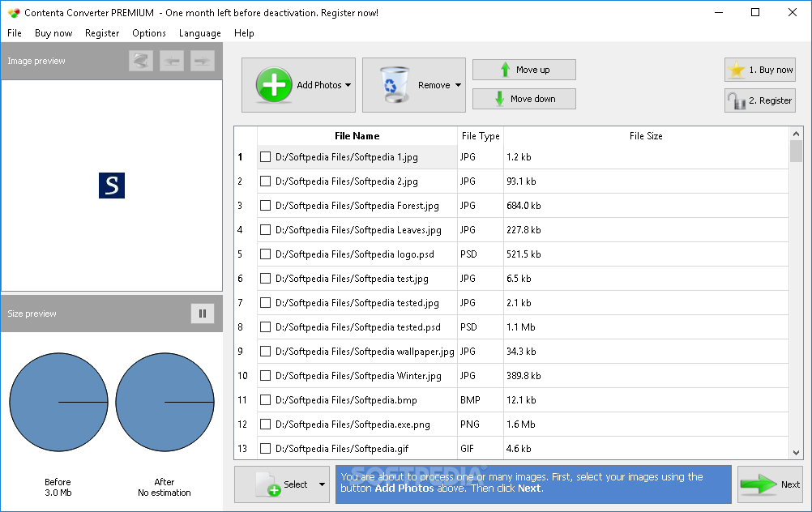Click the file list scrollbar up arrow
The width and height of the screenshot is (812, 512).
tap(796, 134)
